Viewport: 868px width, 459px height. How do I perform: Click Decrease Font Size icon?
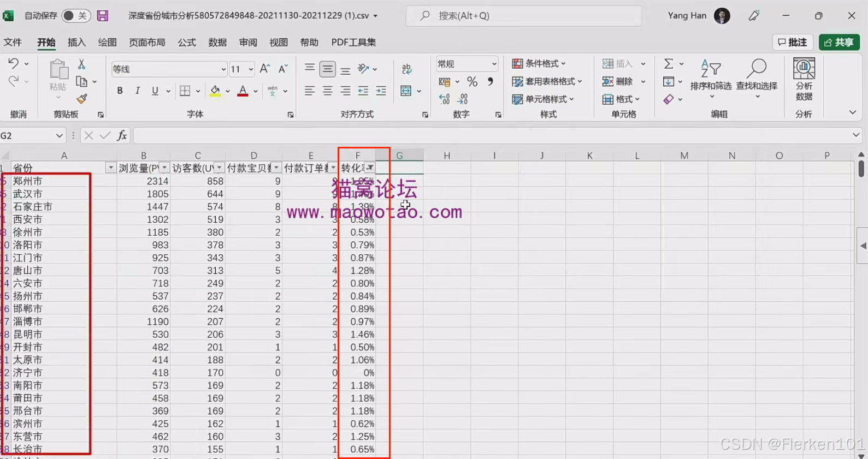[283, 69]
